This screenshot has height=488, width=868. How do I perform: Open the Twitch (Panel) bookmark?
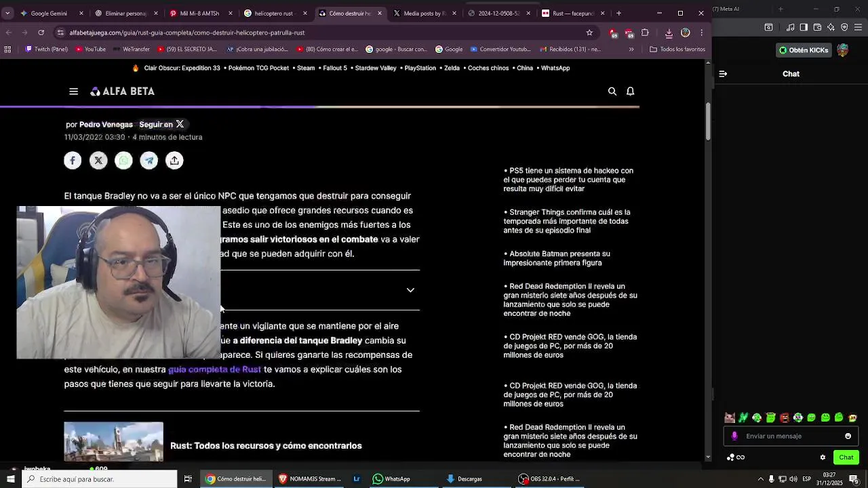point(47,49)
